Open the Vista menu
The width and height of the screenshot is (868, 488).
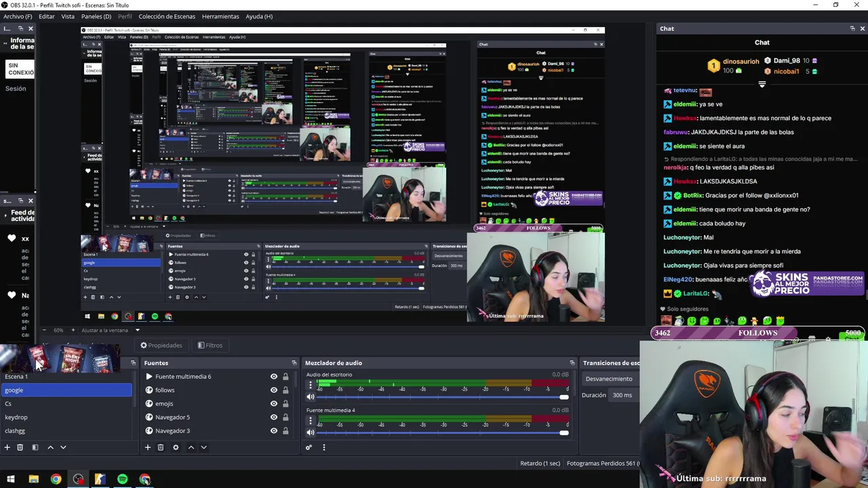click(x=68, y=16)
